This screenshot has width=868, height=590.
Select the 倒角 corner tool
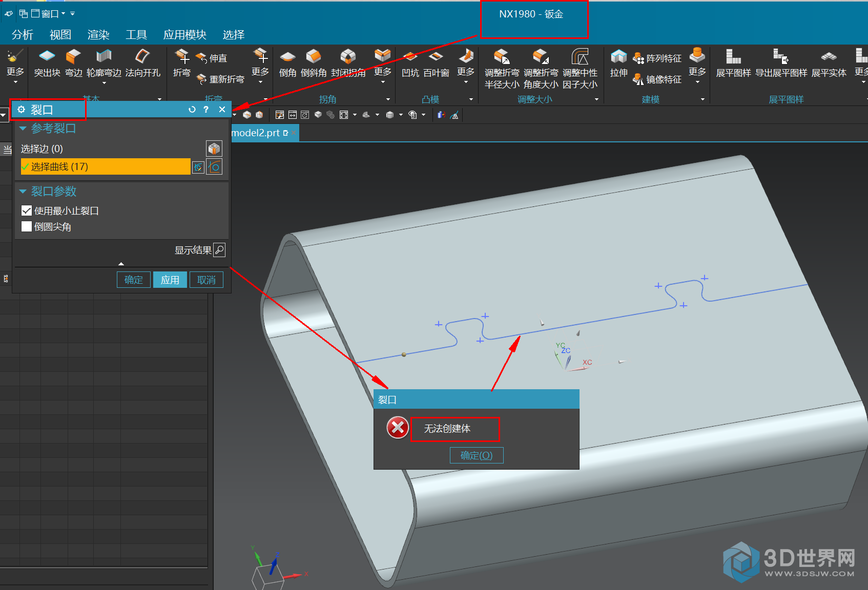[x=287, y=63]
